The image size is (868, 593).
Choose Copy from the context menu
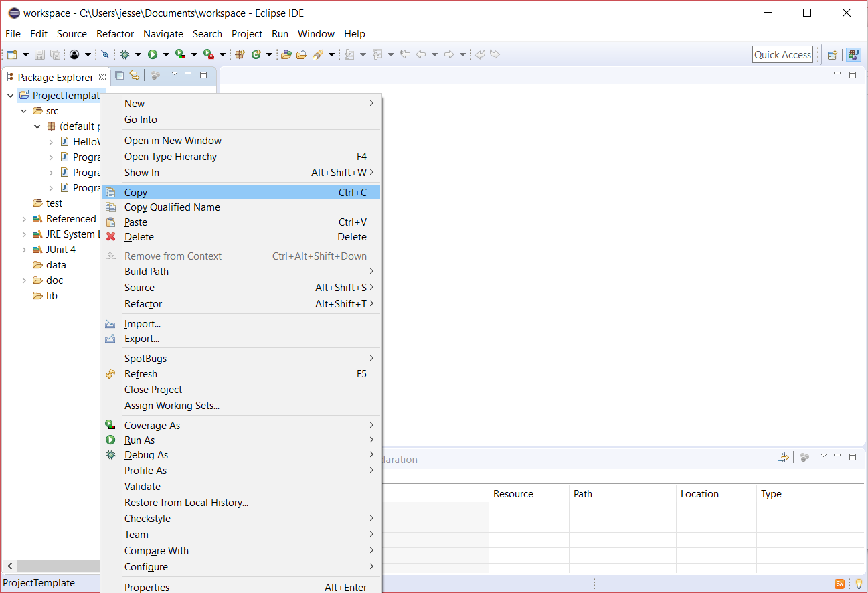[136, 193]
